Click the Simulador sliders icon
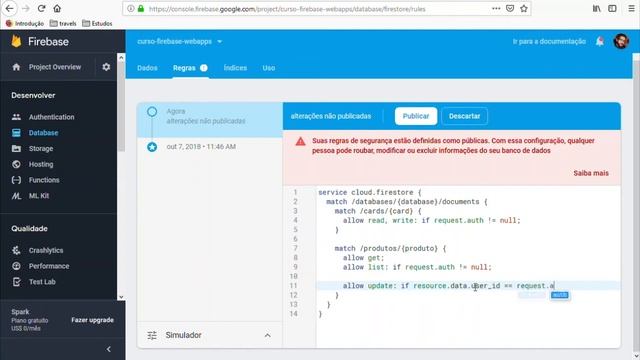This screenshot has height=360, width=640. tap(152, 336)
